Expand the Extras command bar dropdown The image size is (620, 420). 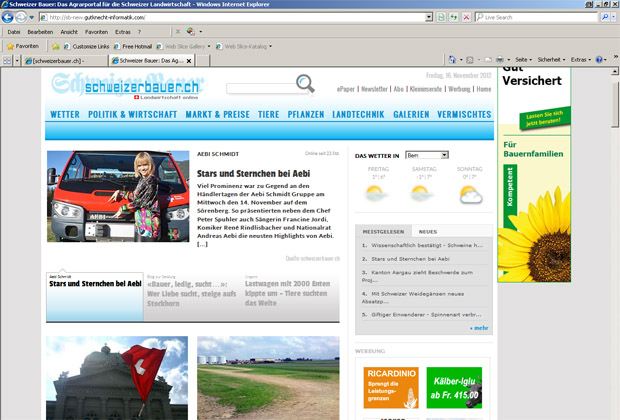point(582,60)
